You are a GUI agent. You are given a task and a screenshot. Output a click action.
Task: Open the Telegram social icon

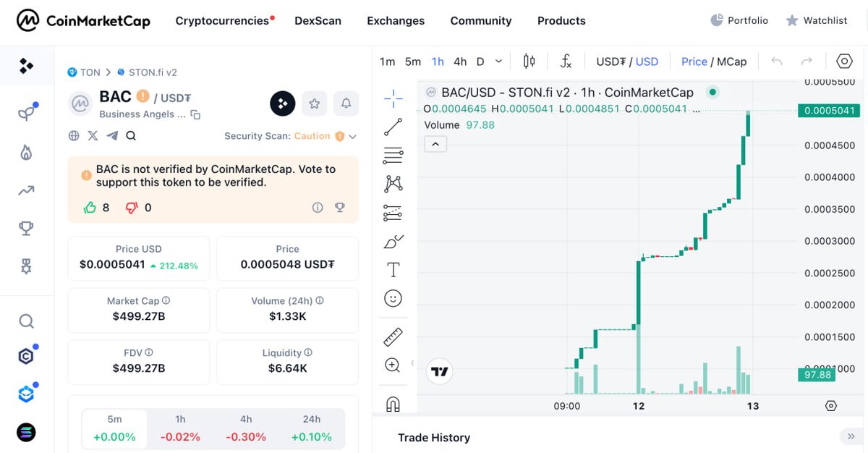tap(112, 135)
